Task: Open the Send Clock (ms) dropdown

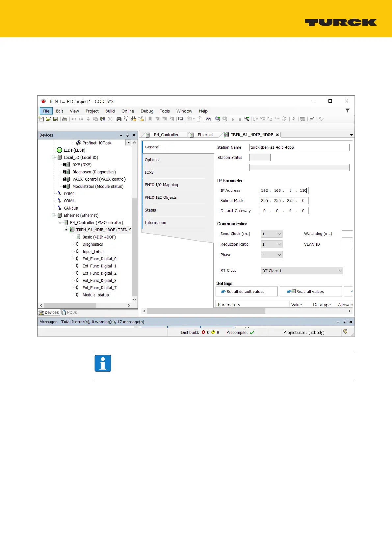Action: pyautogui.click(x=279, y=234)
